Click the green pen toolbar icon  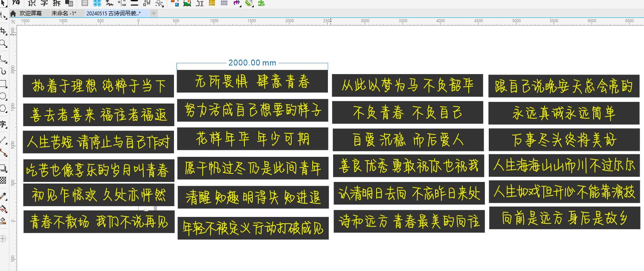249,3
